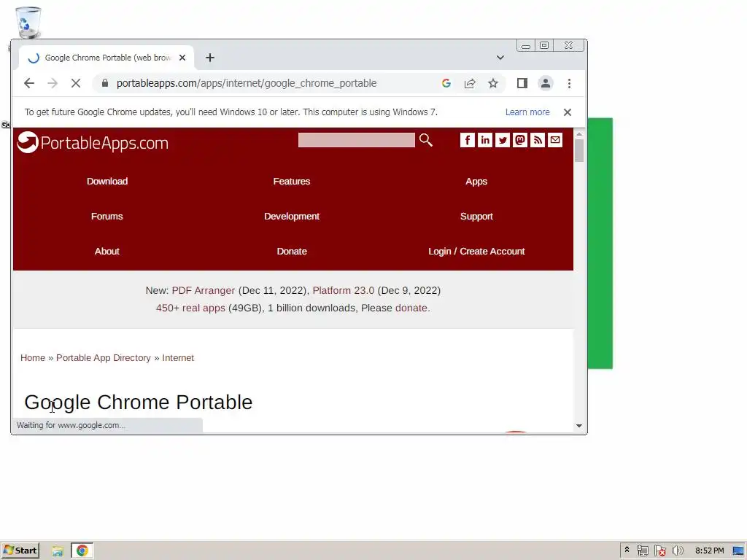Image resolution: width=747 pixels, height=560 pixels.
Task: Open the Download menu item
Action: point(107,182)
